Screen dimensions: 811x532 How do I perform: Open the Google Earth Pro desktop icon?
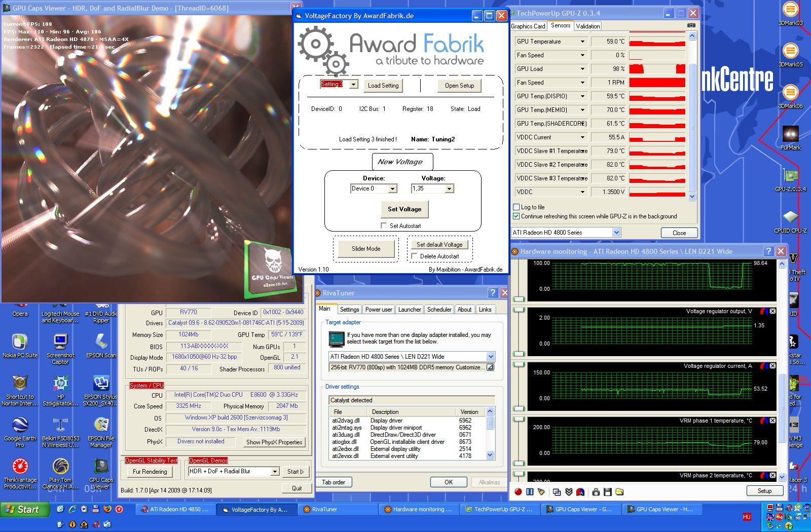[20, 433]
